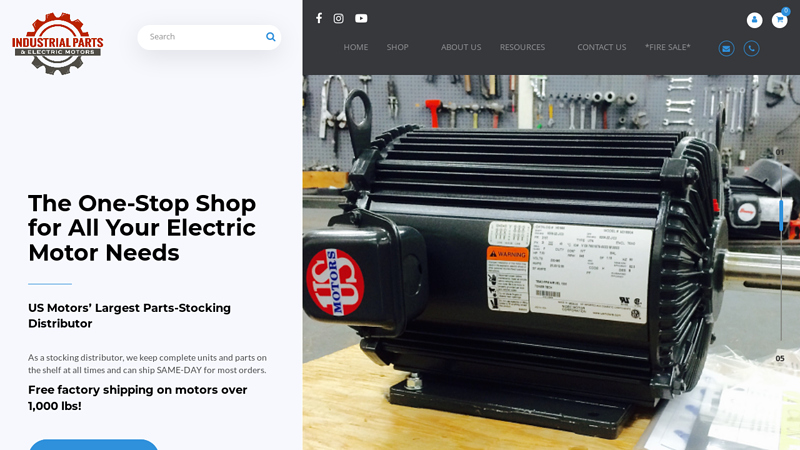Open the Facebook page icon
Image resolution: width=800 pixels, height=450 pixels.
click(x=319, y=18)
